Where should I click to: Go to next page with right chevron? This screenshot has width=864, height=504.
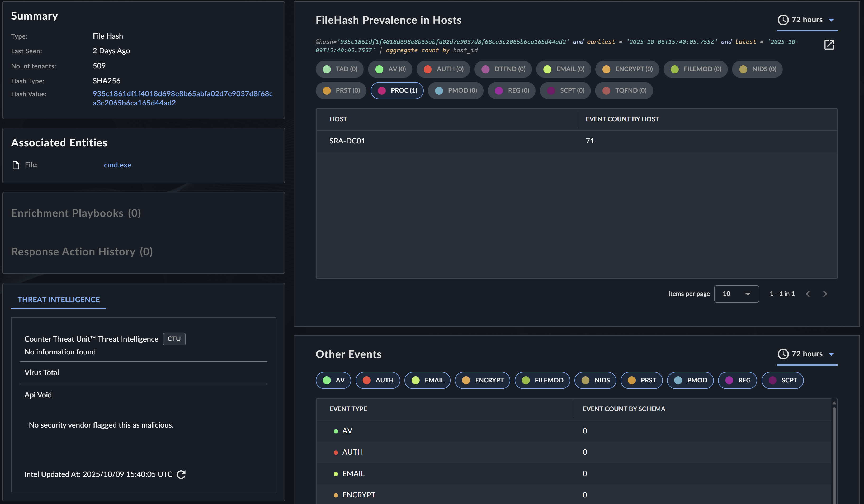[825, 294]
